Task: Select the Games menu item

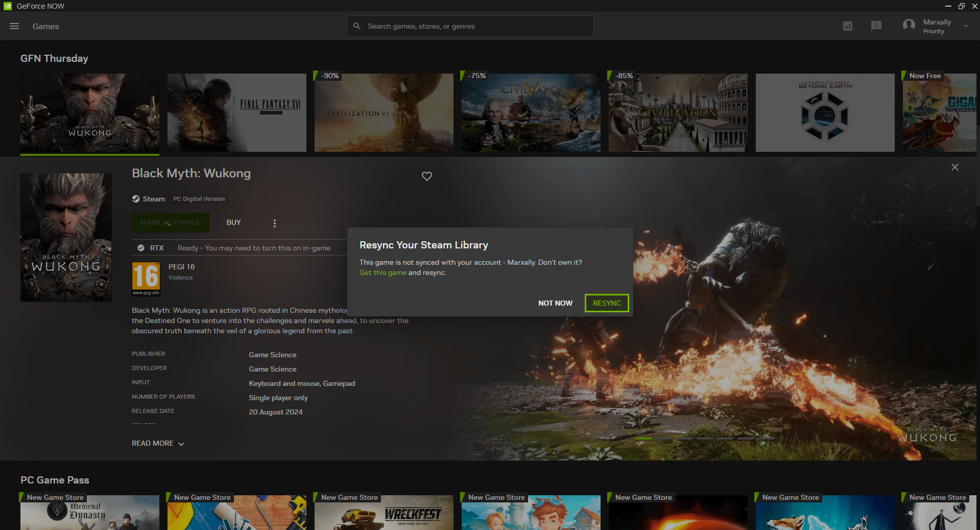Action: pos(45,26)
